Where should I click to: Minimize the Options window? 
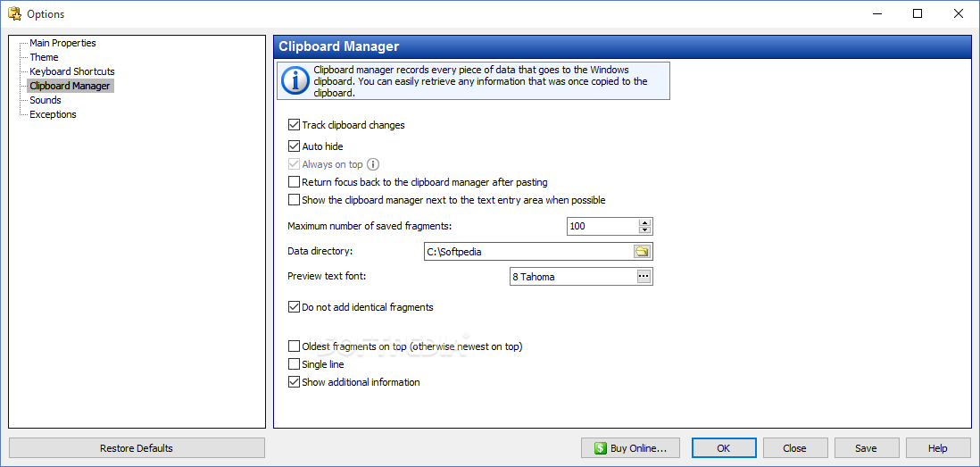tap(876, 13)
